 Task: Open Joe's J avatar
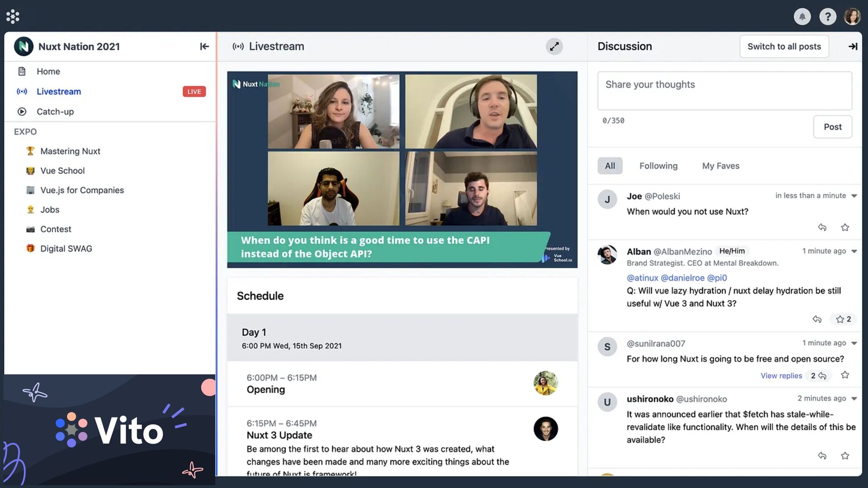coord(607,199)
